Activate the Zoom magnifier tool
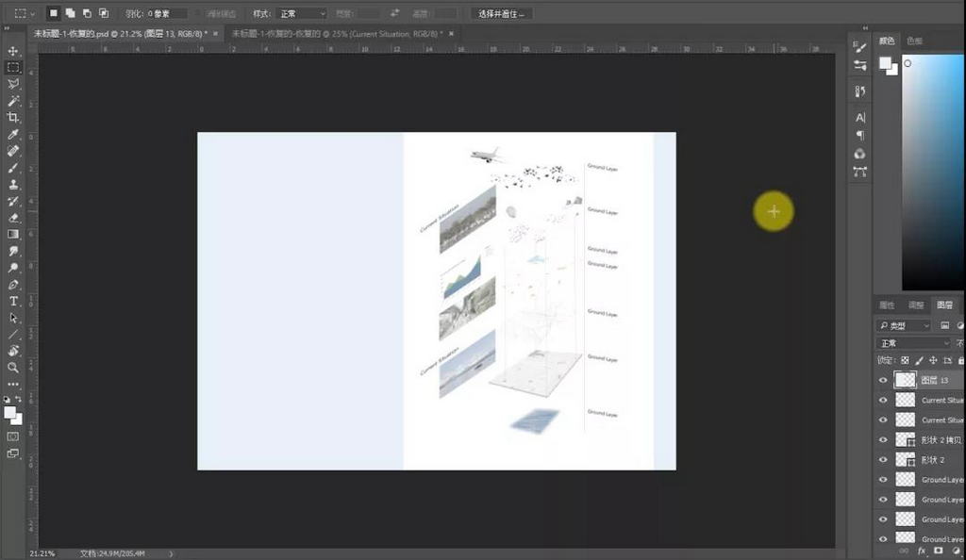Viewport: 966px width, 560px height. click(x=13, y=368)
